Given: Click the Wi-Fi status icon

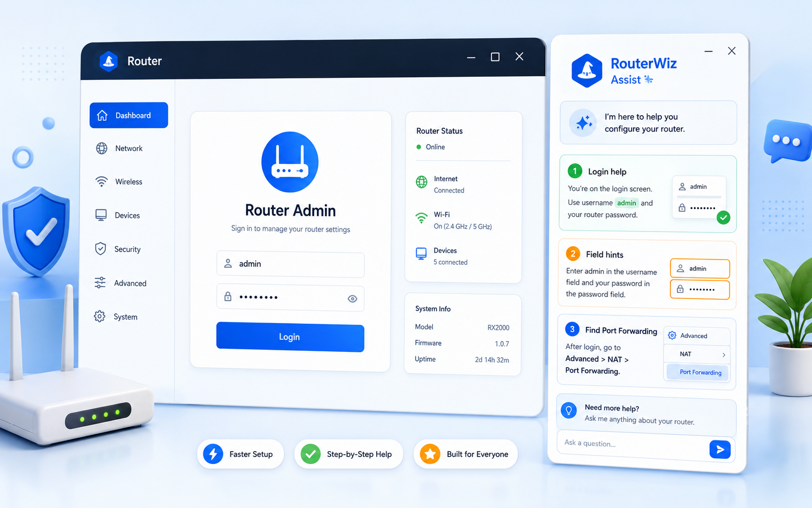Looking at the screenshot, I should click(421, 218).
